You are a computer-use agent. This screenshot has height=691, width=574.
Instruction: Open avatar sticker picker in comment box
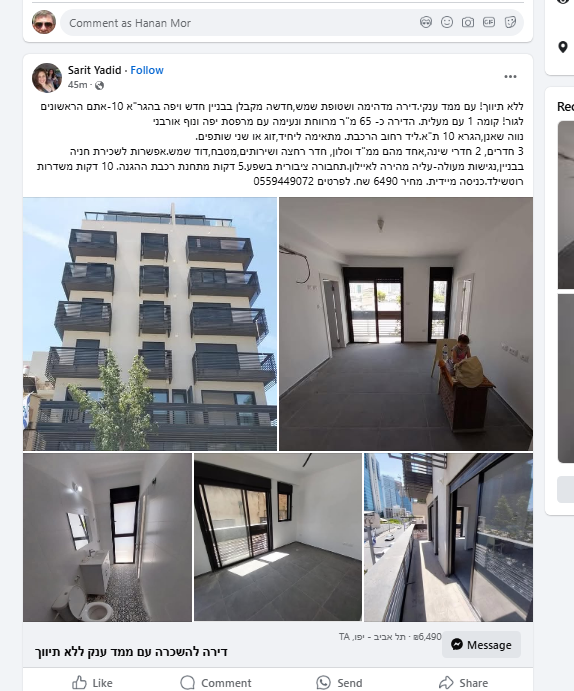coord(426,22)
